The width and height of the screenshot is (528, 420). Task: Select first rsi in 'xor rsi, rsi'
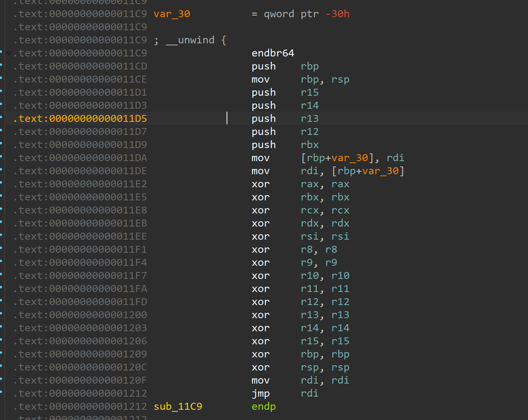[310, 237]
